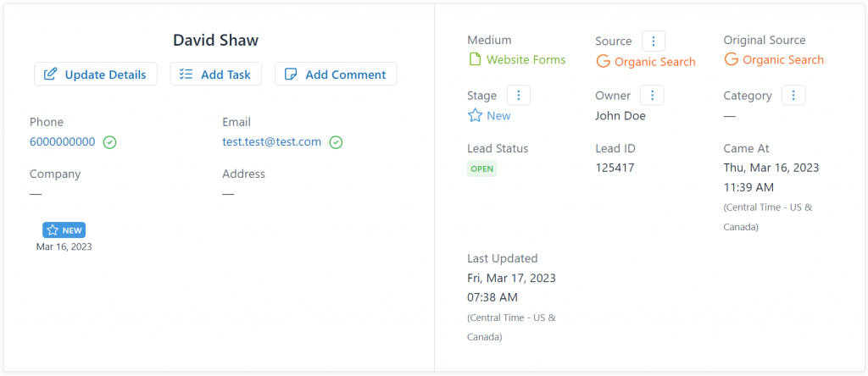Click the Google icon beside Source Organic Search

(603, 61)
